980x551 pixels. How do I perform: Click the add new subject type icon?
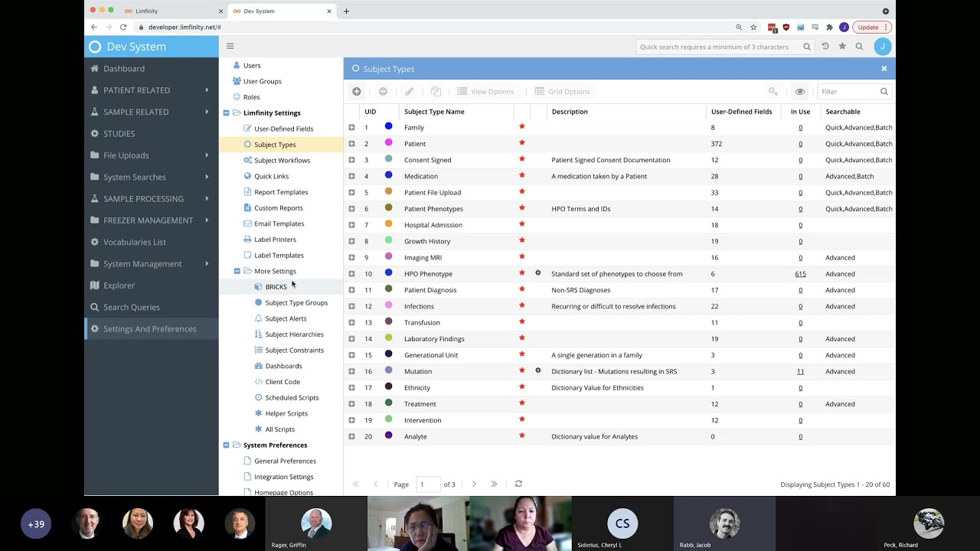(357, 91)
